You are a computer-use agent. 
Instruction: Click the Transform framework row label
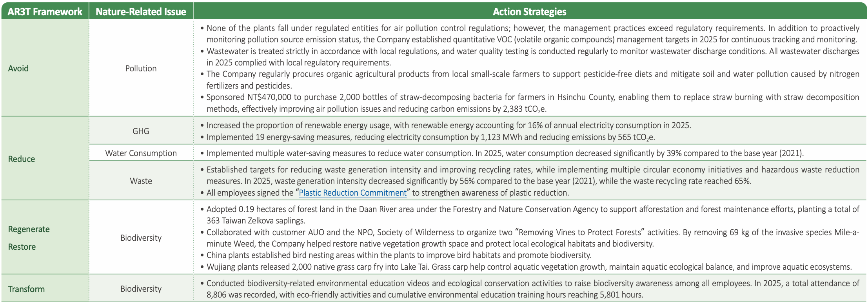pos(26,289)
